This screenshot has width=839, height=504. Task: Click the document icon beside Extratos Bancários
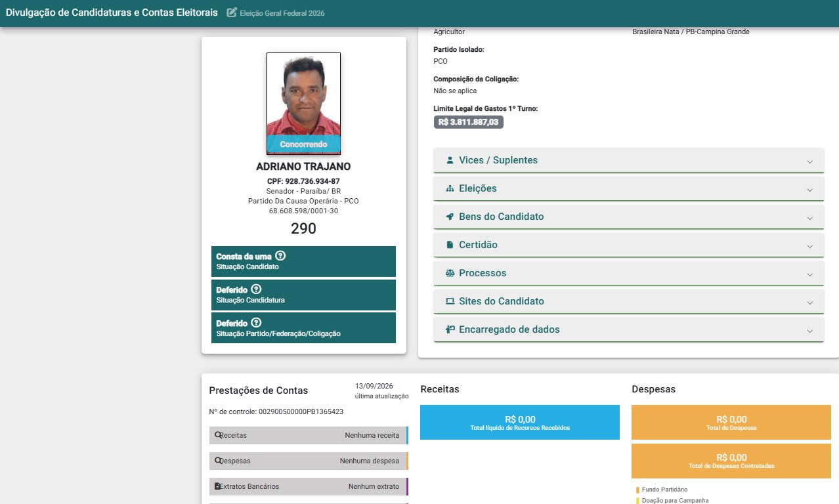coord(218,486)
